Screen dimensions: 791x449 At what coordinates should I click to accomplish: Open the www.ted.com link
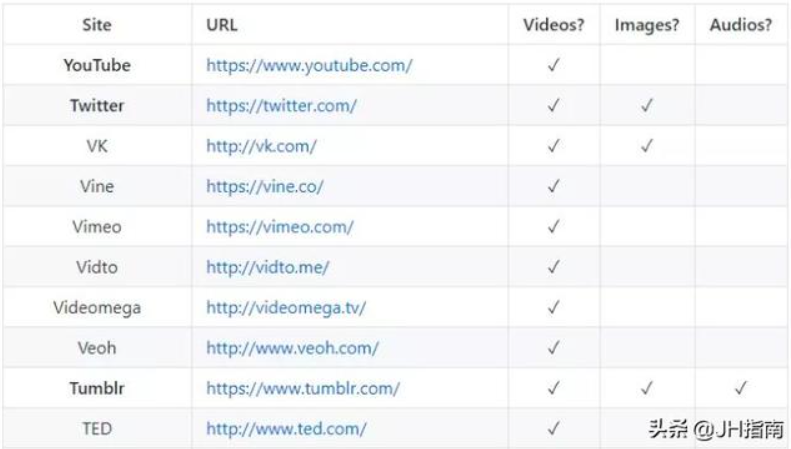[287, 429]
